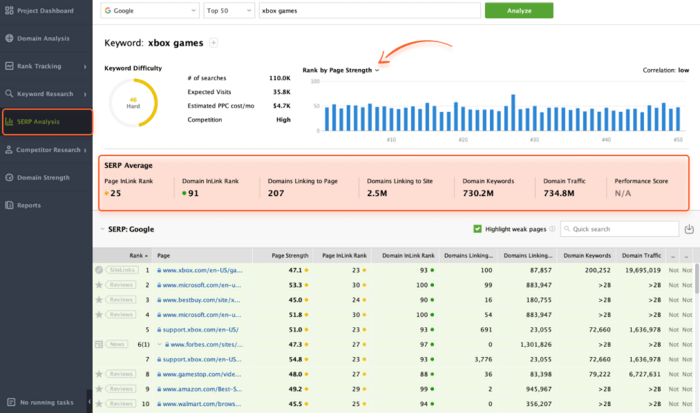
Task: Click the green Analyze button
Action: [x=519, y=11]
